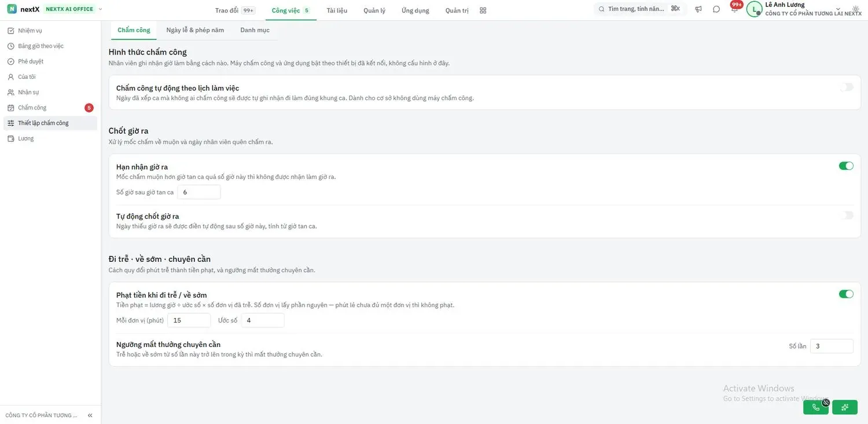This screenshot has height=424, width=868.
Task: Click the search box Tìm trang, tính năng
Action: tap(639, 9)
